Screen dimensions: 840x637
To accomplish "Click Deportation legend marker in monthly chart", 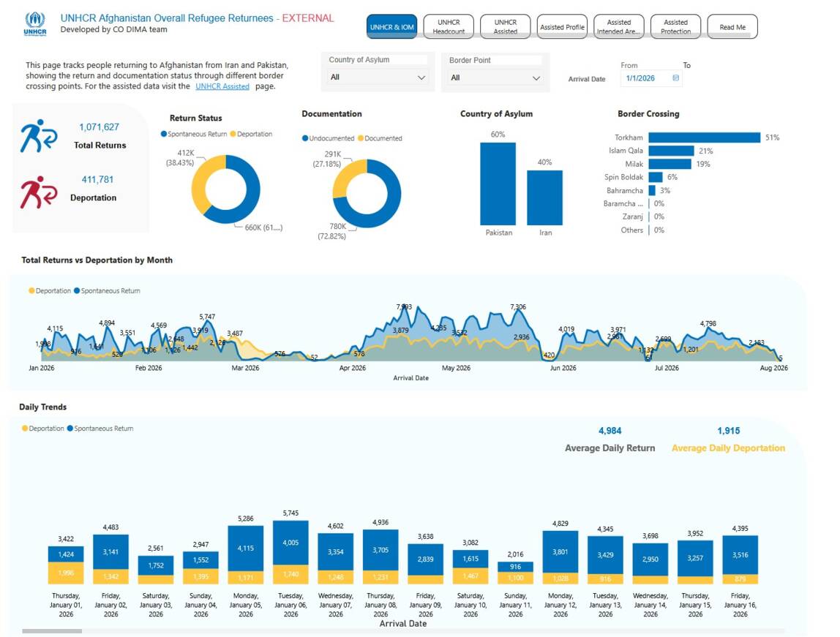I will point(31,290).
